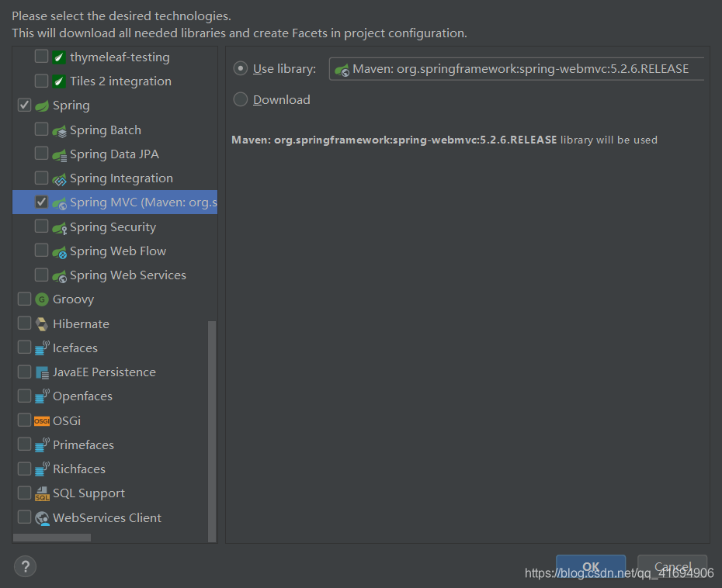Check the SQL Support checkbox

(x=24, y=493)
